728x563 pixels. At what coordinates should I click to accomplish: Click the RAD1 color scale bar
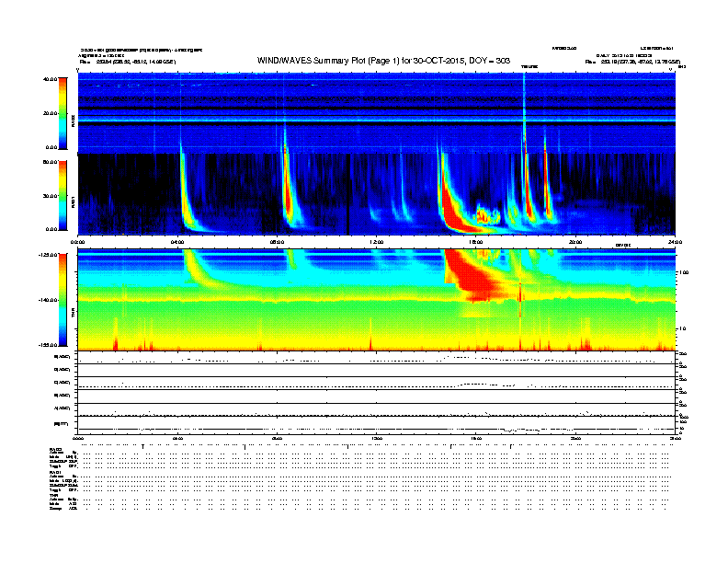tap(63, 196)
